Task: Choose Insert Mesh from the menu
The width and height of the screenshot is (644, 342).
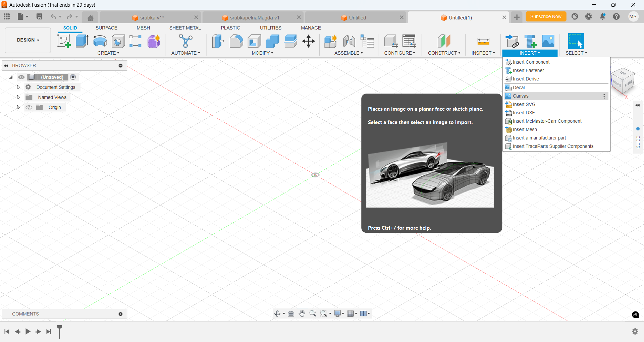Action: [x=556, y=129]
